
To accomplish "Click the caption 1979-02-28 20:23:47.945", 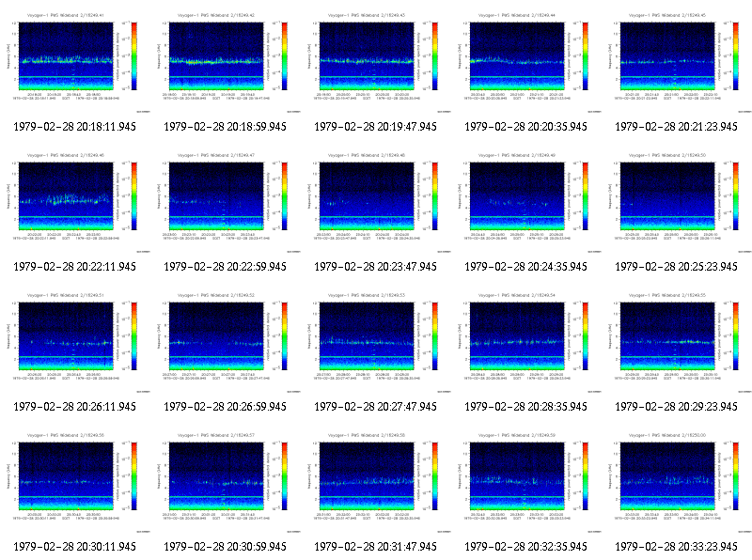I will pyautogui.click(x=375, y=267).
